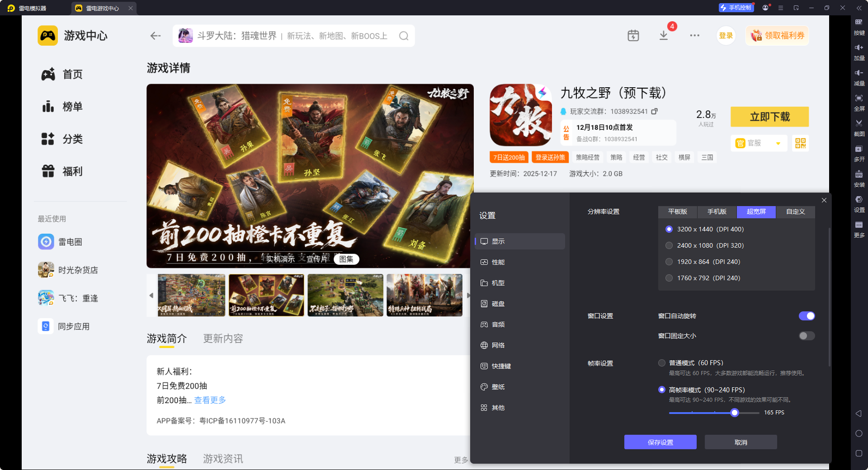Choose normal mode 60 FPS option
This screenshot has width=868, height=470.
(x=662, y=363)
